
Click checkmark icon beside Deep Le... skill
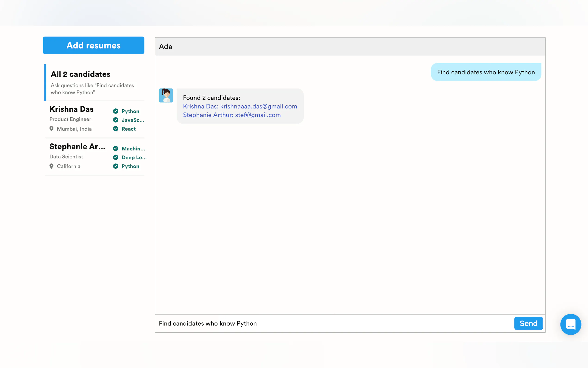click(x=116, y=158)
